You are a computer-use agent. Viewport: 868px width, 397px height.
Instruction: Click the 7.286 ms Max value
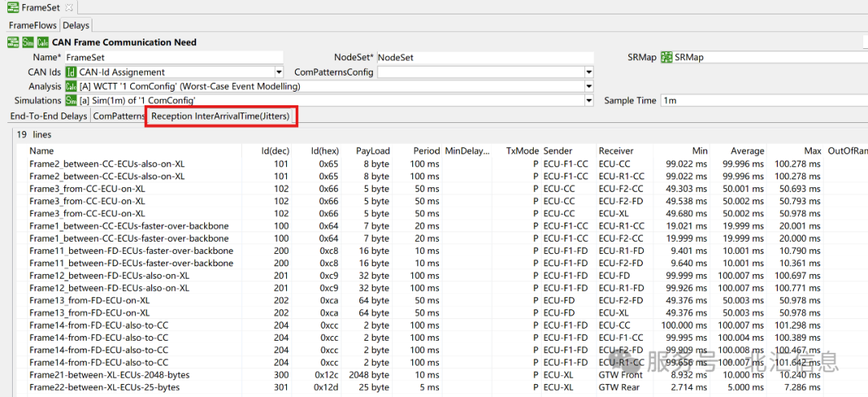(801, 387)
